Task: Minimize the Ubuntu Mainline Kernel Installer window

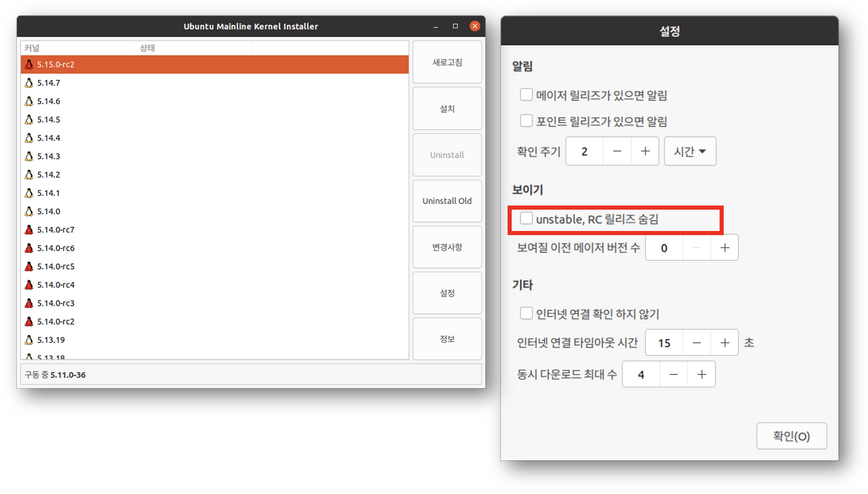Action: (435, 26)
